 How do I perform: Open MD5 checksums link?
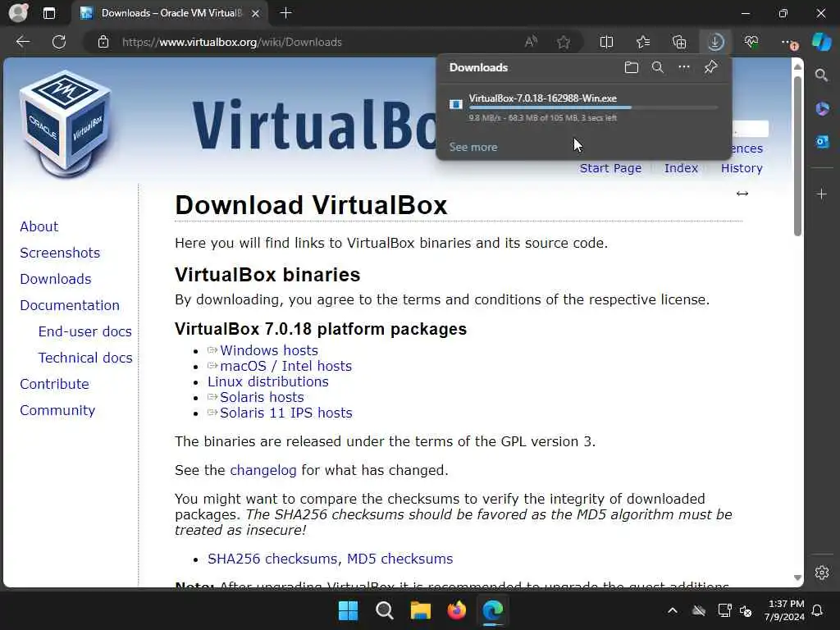399,559
